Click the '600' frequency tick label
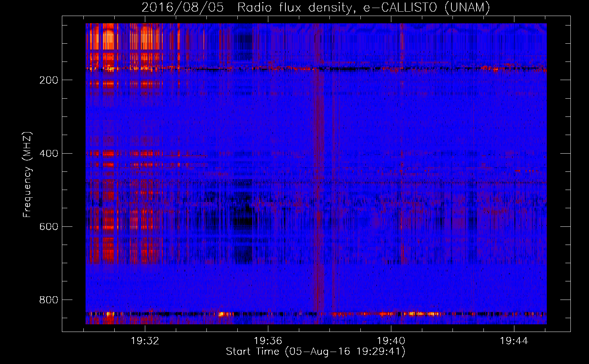 click(x=49, y=226)
